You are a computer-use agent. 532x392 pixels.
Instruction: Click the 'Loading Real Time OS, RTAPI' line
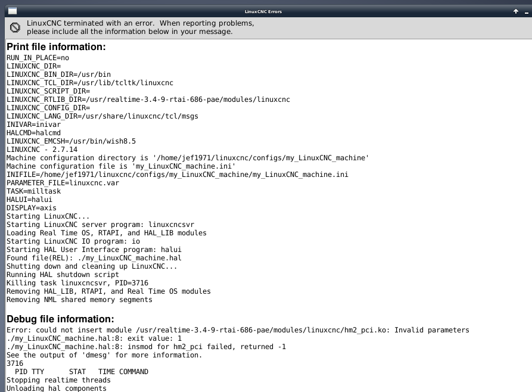(107, 233)
